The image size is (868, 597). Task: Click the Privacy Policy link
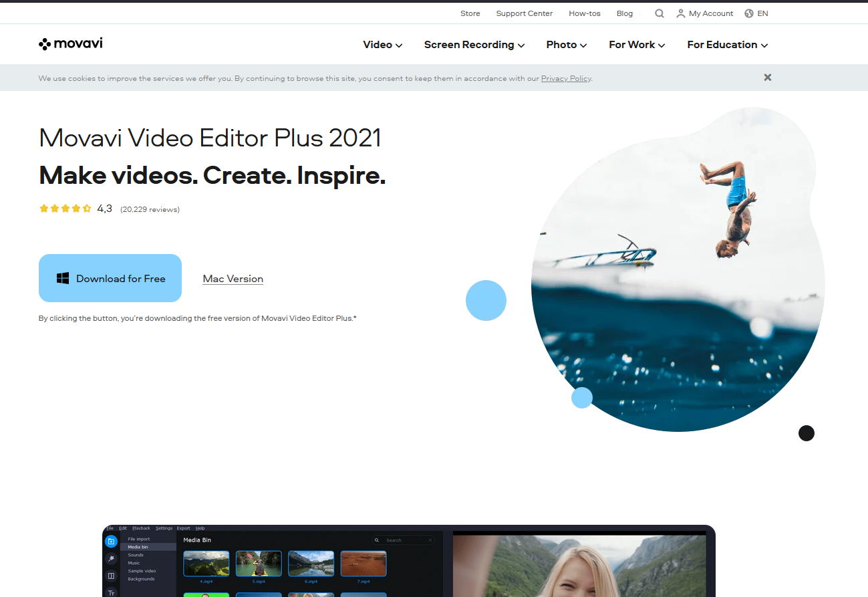[566, 78]
